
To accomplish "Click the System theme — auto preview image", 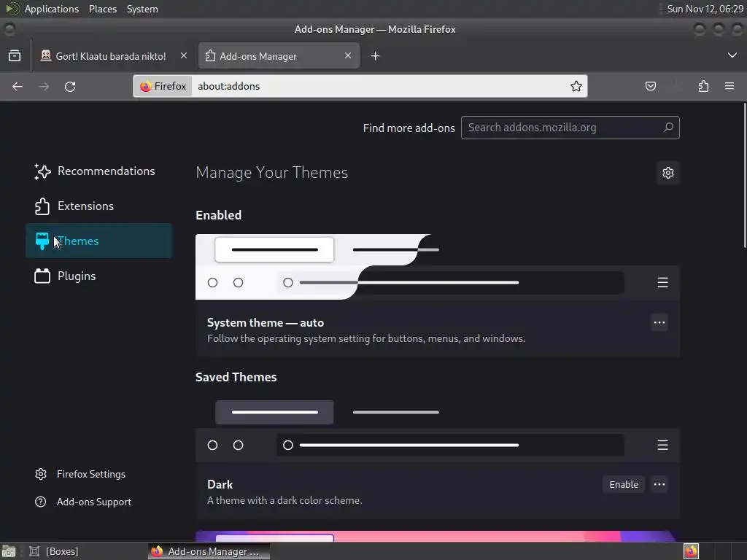I will click(x=438, y=267).
